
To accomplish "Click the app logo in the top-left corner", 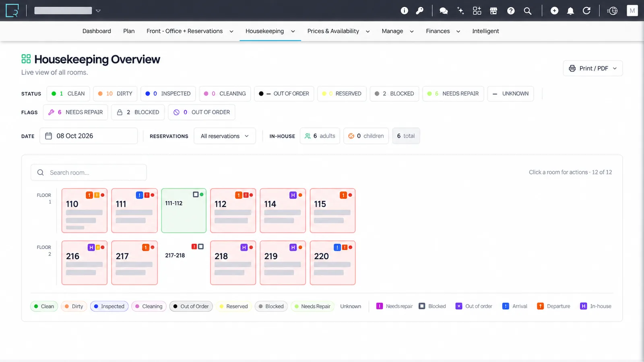I will [12, 11].
